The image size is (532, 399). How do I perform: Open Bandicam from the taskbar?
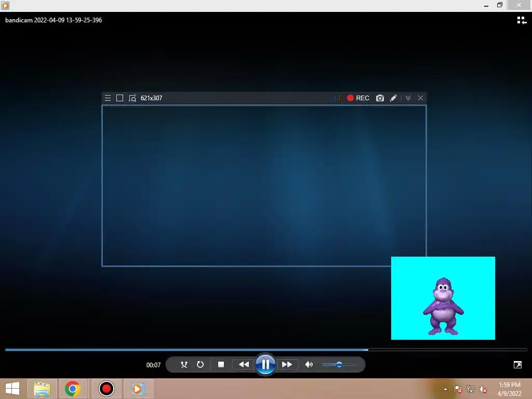pos(106,389)
